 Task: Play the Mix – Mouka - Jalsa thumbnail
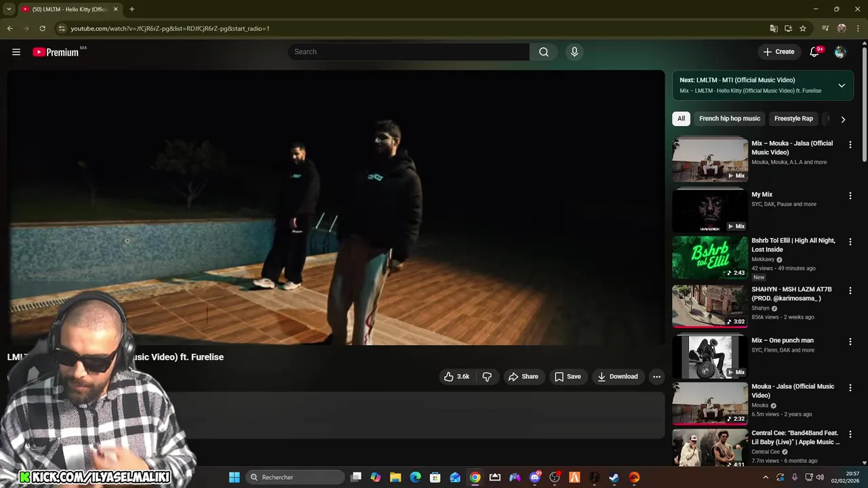tap(710, 160)
